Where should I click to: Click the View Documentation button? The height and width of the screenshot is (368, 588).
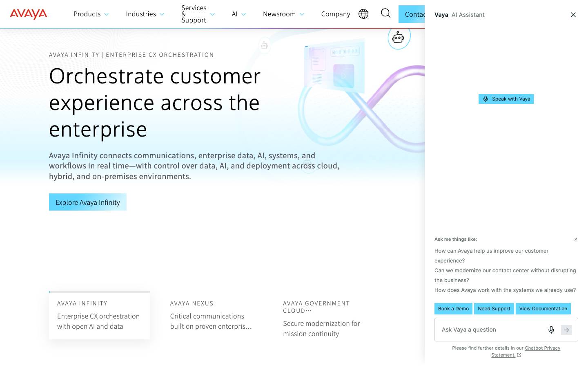(x=543, y=309)
